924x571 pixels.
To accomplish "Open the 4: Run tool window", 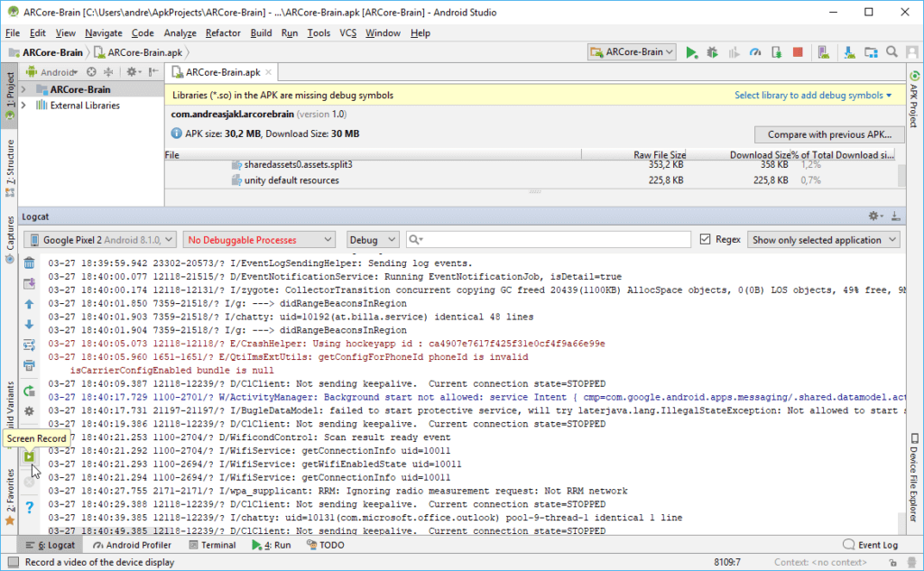I will pos(272,545).
